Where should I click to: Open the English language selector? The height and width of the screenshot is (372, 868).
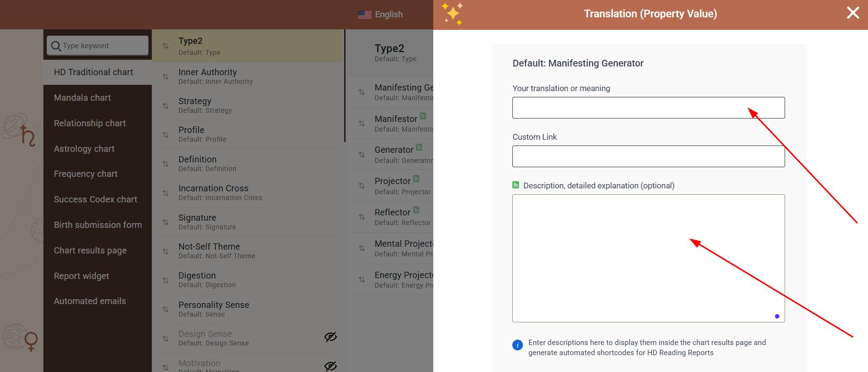(x=380, y=14)
